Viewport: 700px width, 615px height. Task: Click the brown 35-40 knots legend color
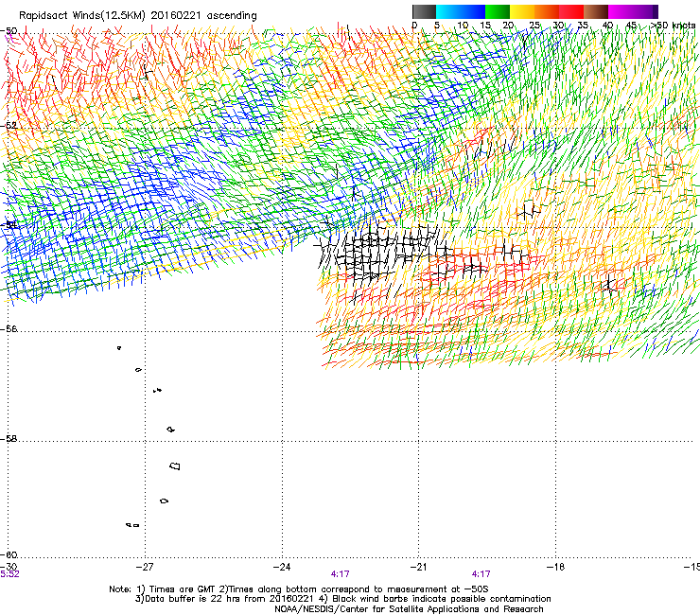click(x=596, y=11)
